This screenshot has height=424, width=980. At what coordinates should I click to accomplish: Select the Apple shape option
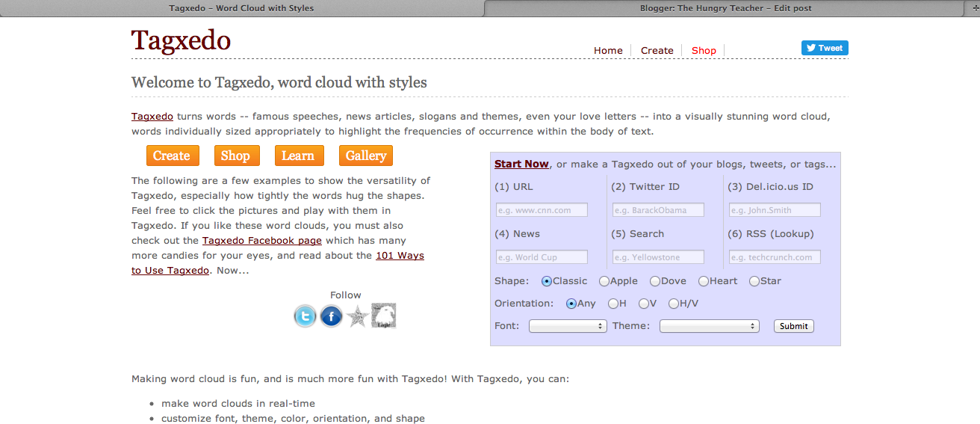[604, 281]
